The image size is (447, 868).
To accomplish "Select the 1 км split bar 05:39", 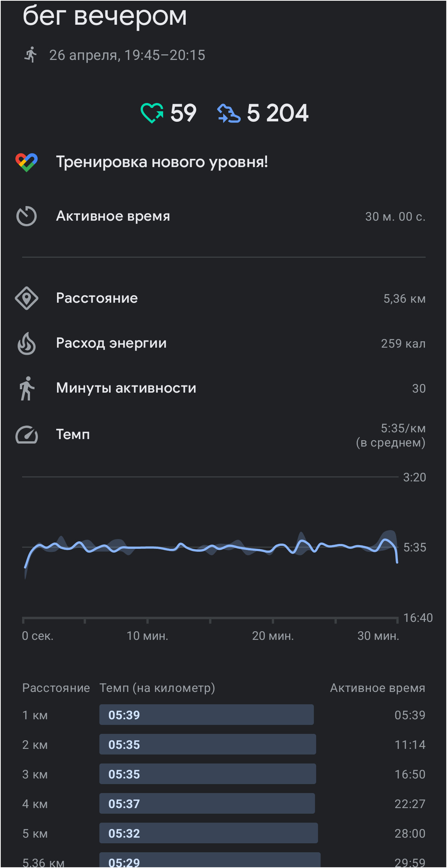I will click(207, 715).
